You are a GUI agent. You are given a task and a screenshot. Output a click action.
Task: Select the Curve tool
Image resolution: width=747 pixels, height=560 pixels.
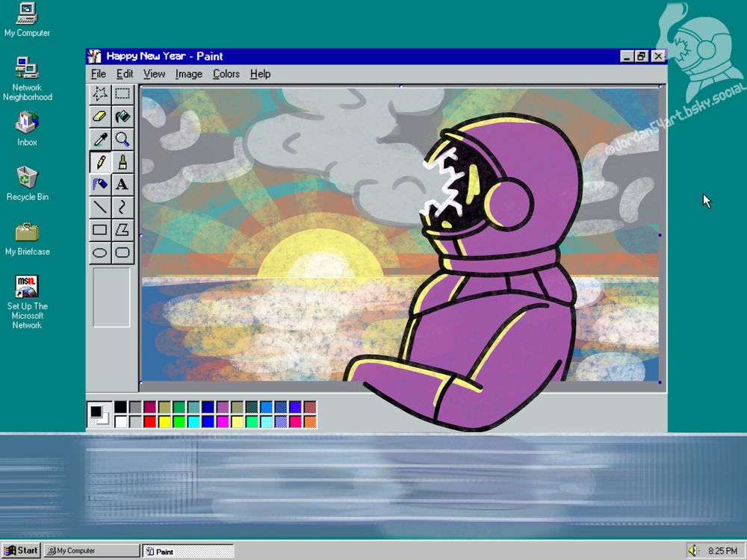click(x=123, y=207)
